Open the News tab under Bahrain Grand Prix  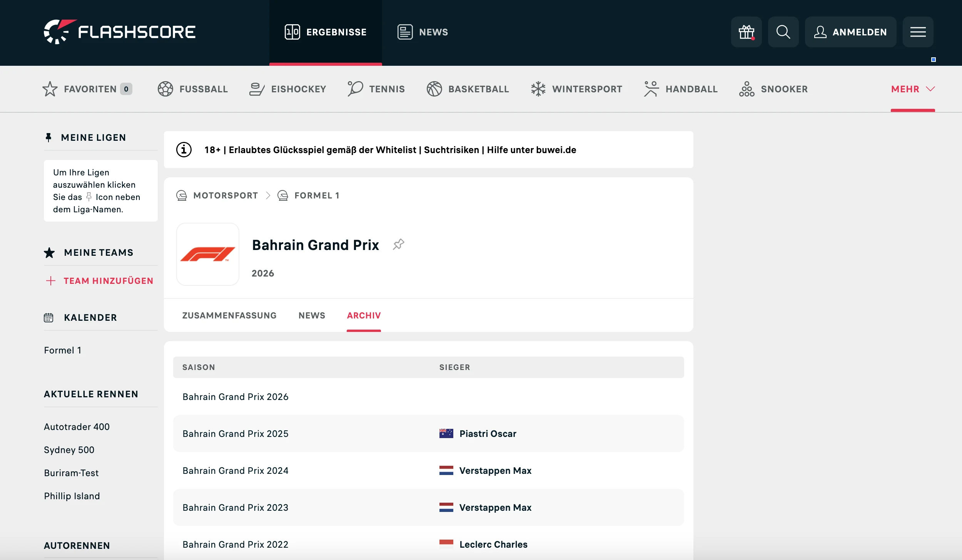click(312, 315)
